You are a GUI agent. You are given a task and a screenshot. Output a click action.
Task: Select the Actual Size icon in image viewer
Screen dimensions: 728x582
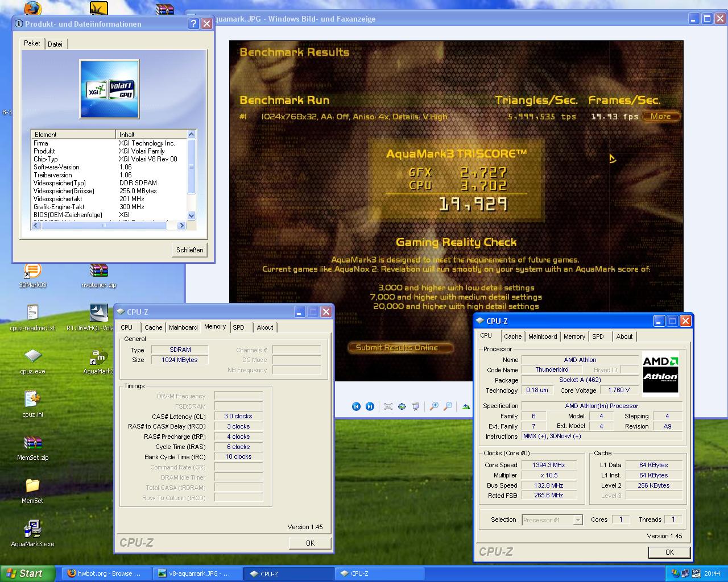click(x=402, y=406)
